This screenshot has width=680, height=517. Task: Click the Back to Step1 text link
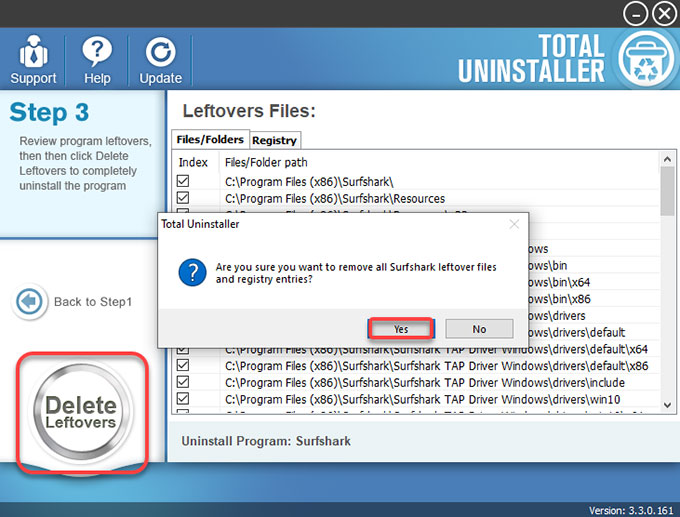pos(93,301)
